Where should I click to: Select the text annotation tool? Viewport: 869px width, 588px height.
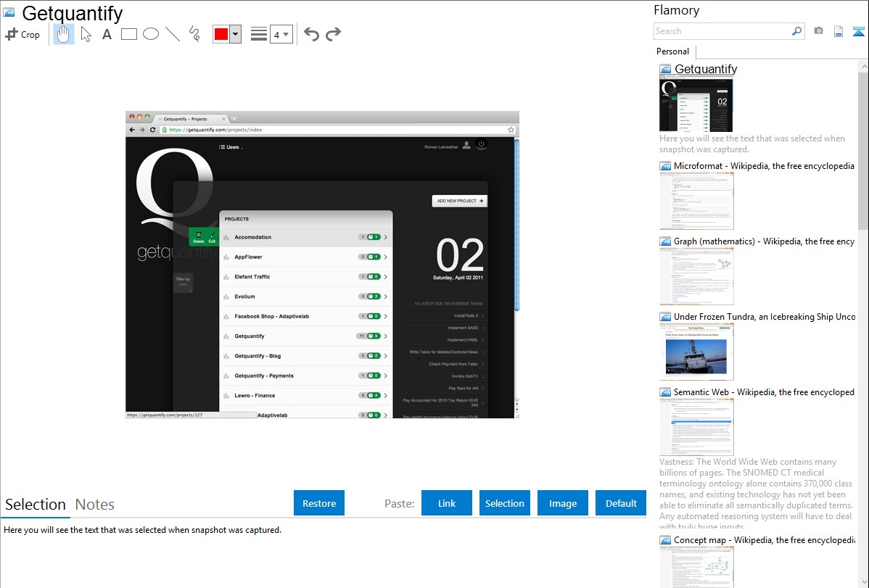click(107, 34)
